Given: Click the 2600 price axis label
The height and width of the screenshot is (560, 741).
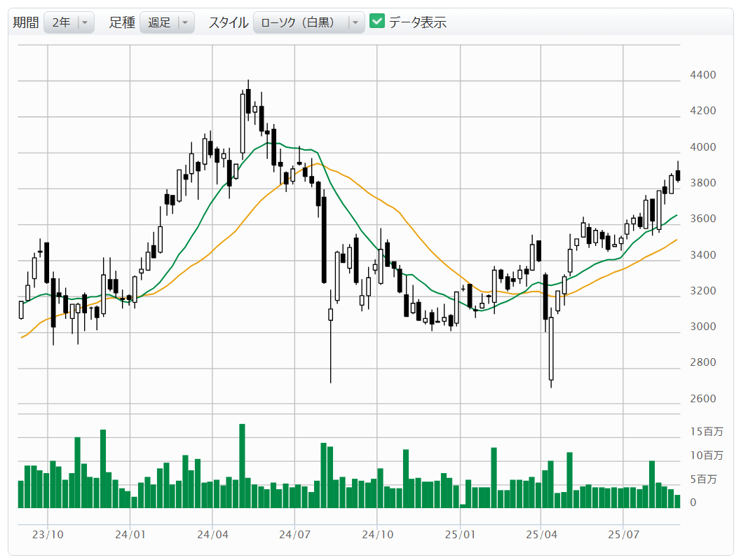Looking at the screenshot, I should (702, 399).
